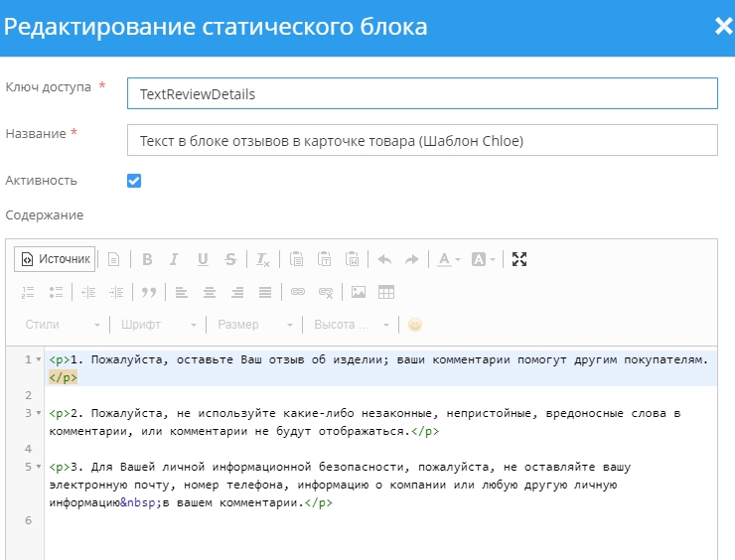Open the Высота line height dropdown

pos(351,325)
